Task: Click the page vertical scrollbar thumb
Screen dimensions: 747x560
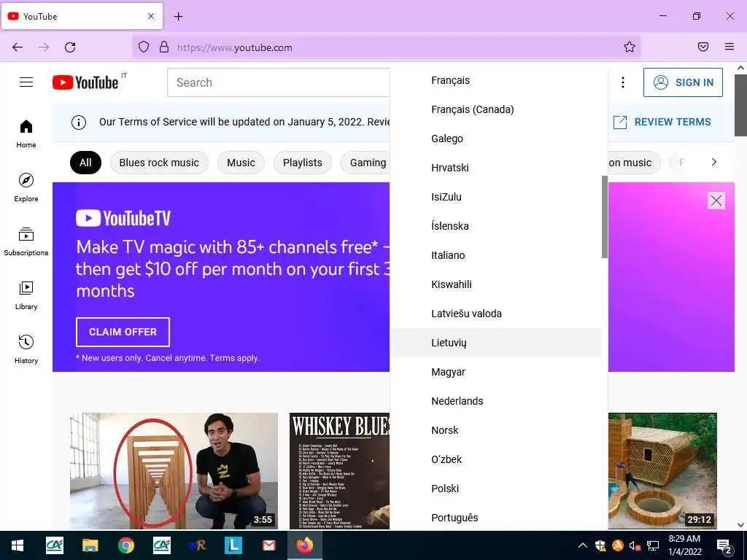Action: (x=740, y=105)
